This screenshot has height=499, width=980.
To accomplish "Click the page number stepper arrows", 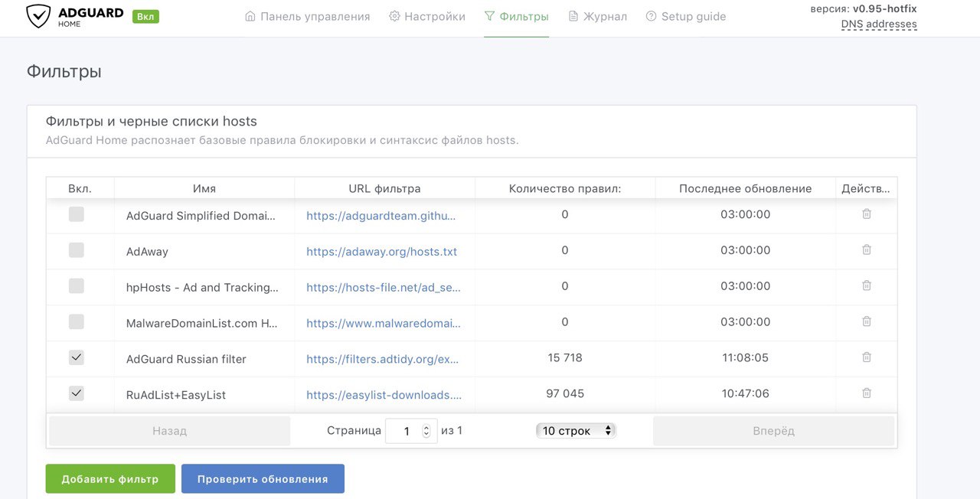I will coord(426,432).
